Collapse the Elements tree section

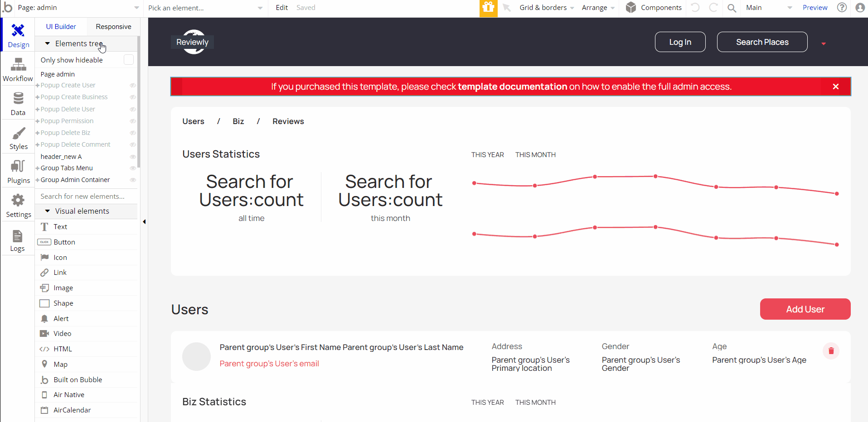tap(48, 43)
